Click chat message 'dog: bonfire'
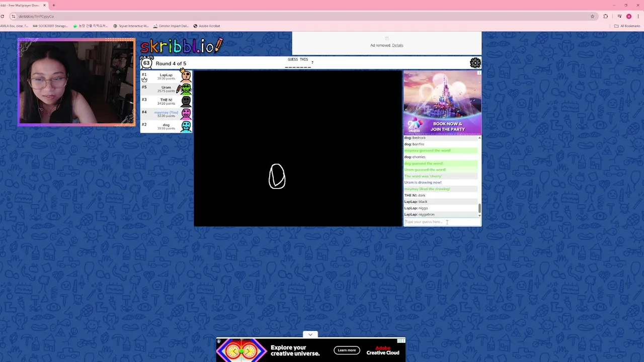 coord(414,144)
